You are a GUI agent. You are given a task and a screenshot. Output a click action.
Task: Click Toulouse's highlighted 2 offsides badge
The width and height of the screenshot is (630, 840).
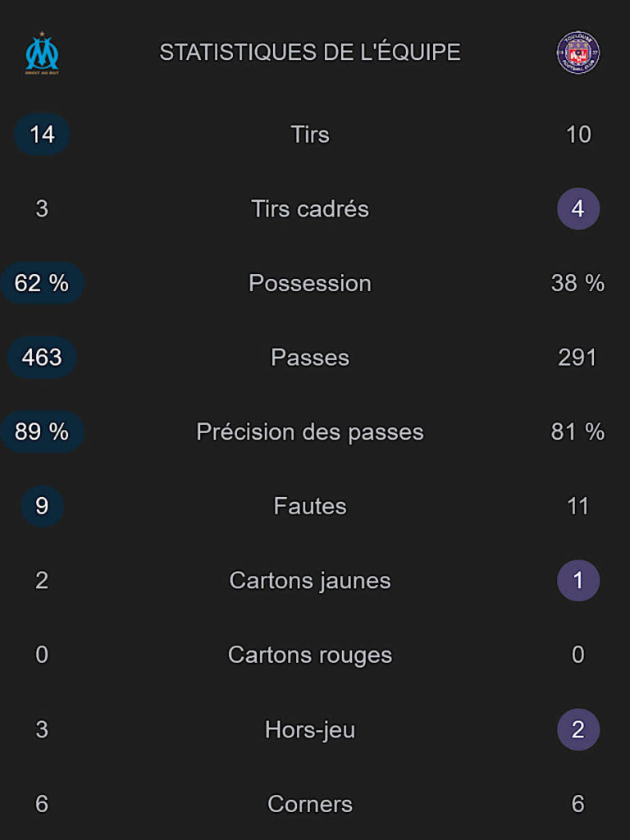click(577, 730)
